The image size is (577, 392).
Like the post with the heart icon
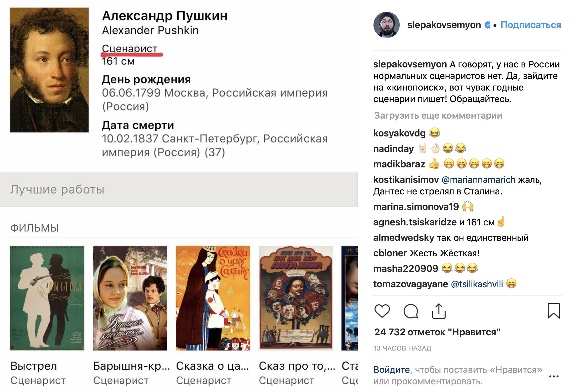pos(382,311)
